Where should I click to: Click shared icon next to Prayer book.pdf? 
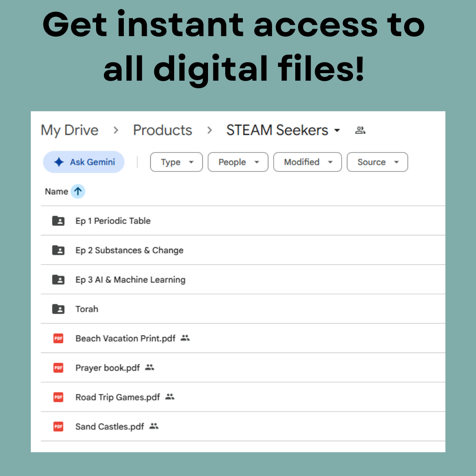pos(150,367)
